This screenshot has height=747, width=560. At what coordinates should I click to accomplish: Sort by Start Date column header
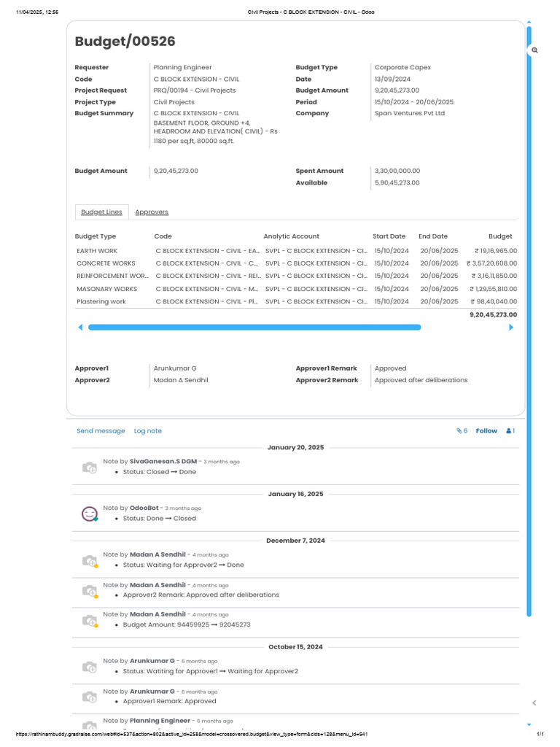389,236
